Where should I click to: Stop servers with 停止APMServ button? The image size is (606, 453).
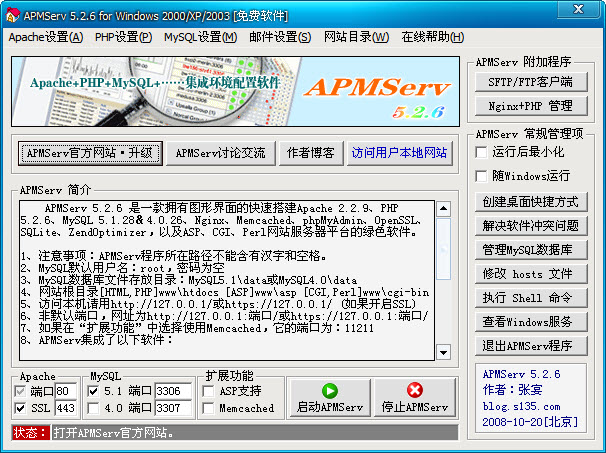(x=415, y=398)
